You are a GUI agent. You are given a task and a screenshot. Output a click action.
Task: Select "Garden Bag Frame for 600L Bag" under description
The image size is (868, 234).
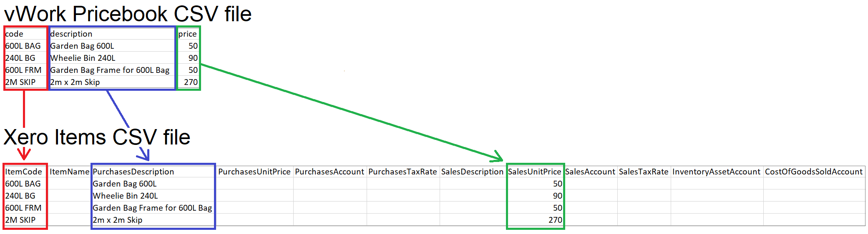tap(110, 70)
